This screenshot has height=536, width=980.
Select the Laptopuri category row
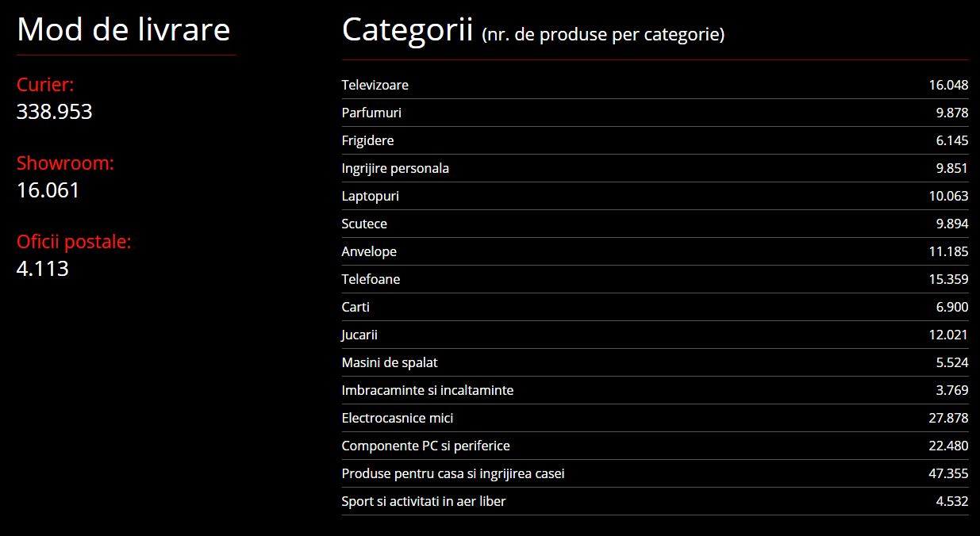tap(655, 196)
